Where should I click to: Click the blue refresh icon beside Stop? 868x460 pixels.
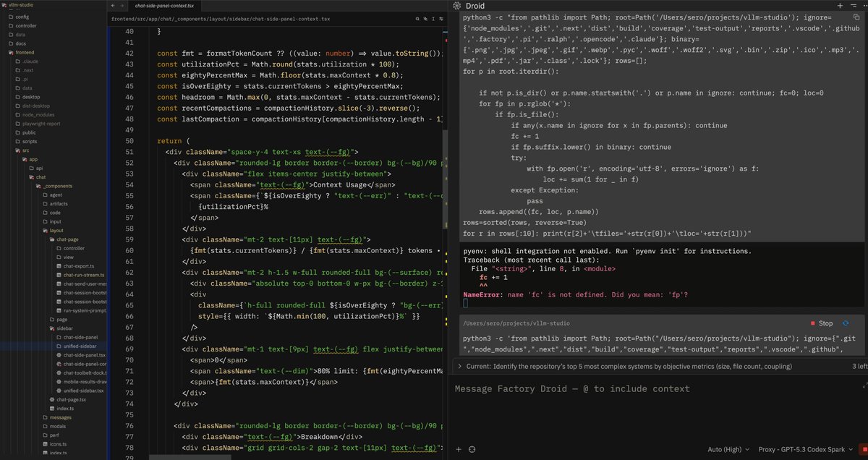click(x=845, y=323)
